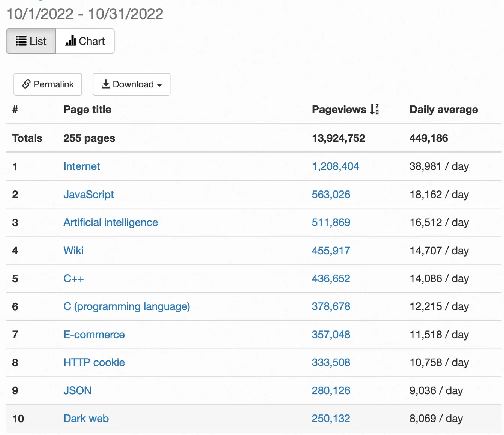Open the C (programming language) page link
The height and width of the screenshot is (435, 504).
[127, 306]
